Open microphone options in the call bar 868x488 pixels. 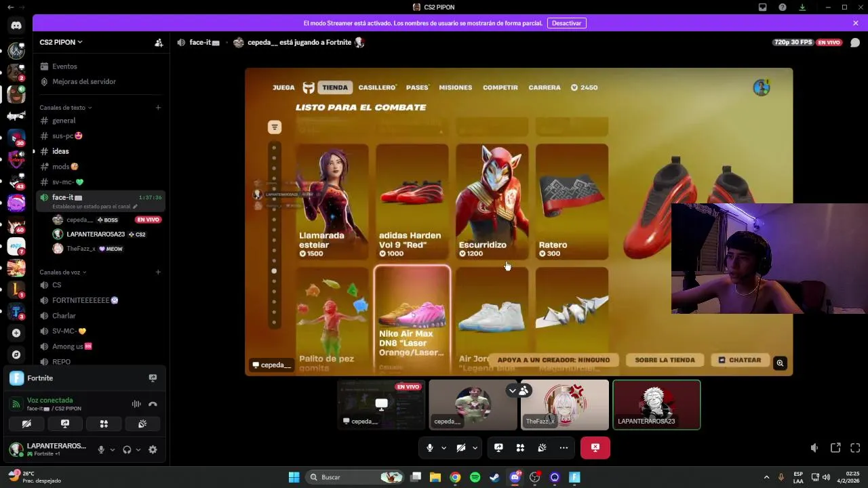(443, 447)
